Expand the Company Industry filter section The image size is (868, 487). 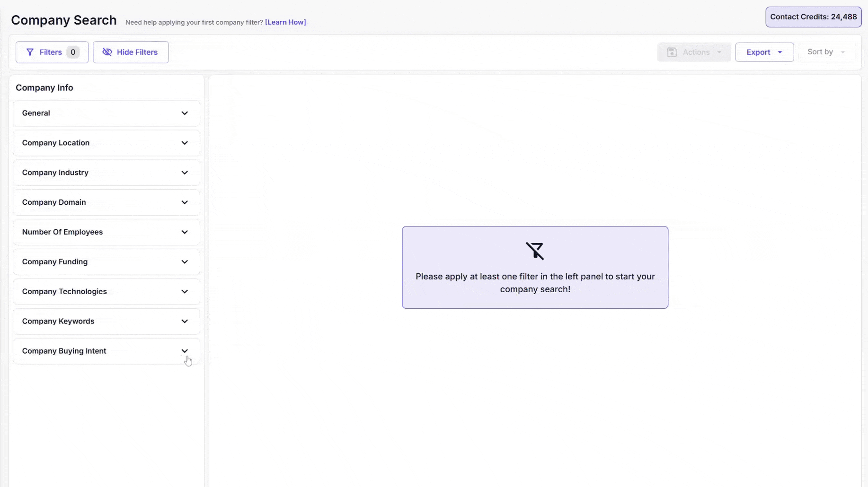pos(106,173)
